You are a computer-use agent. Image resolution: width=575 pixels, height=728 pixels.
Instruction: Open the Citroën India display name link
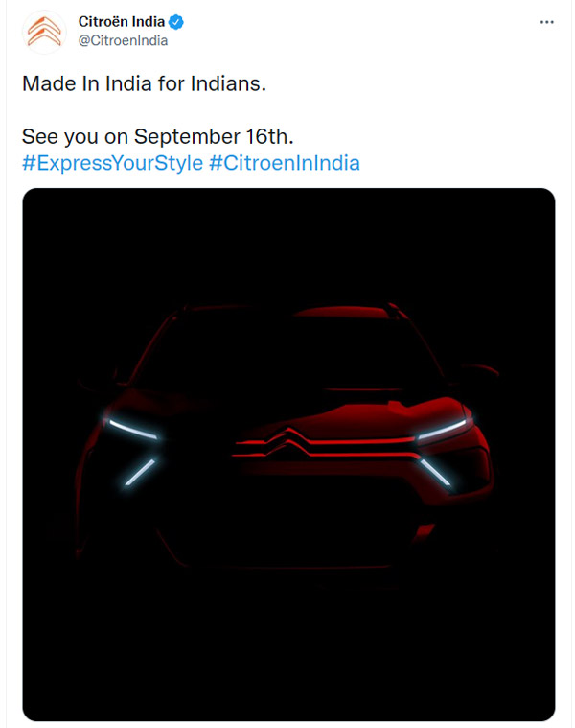(121, 21)
